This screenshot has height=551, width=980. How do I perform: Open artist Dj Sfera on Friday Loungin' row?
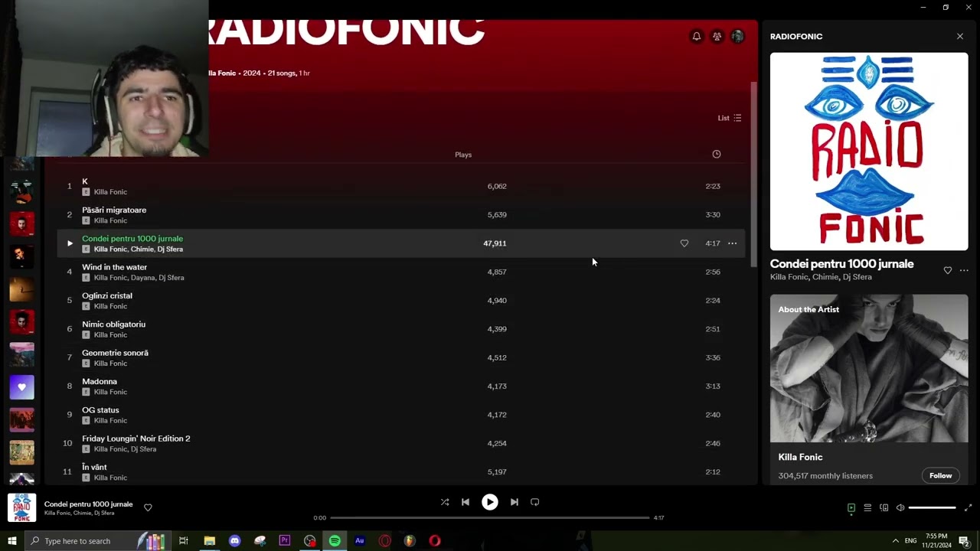point(143,449)
